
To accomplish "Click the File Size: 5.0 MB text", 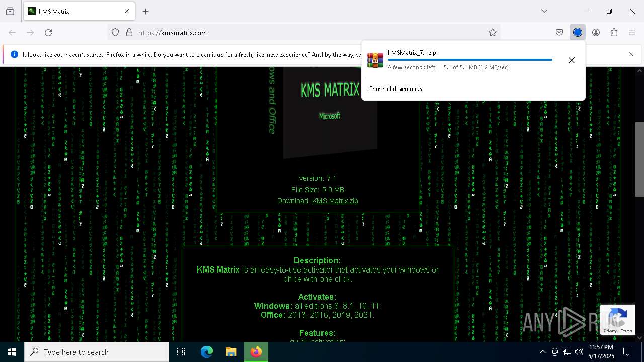I will 317,190.
